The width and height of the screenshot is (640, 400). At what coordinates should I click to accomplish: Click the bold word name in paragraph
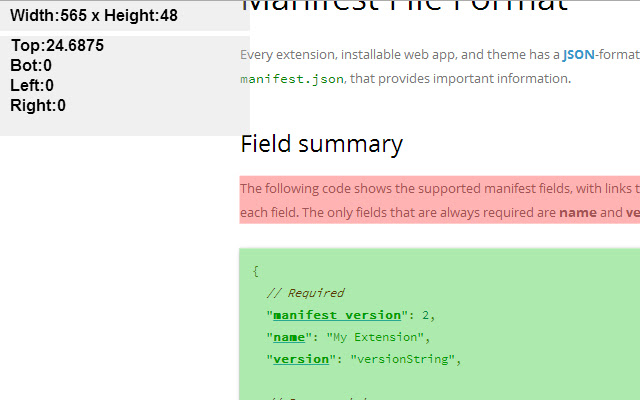pos(578,212)
